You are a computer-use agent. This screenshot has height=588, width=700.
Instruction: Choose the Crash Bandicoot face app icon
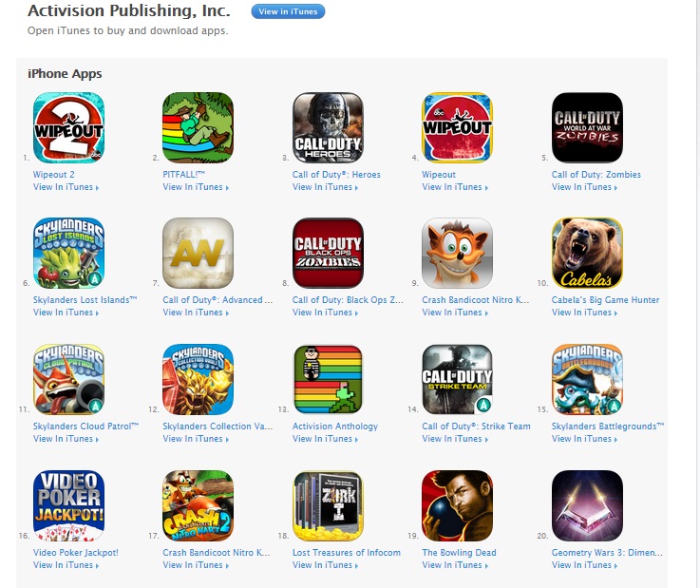pos(457,253)
